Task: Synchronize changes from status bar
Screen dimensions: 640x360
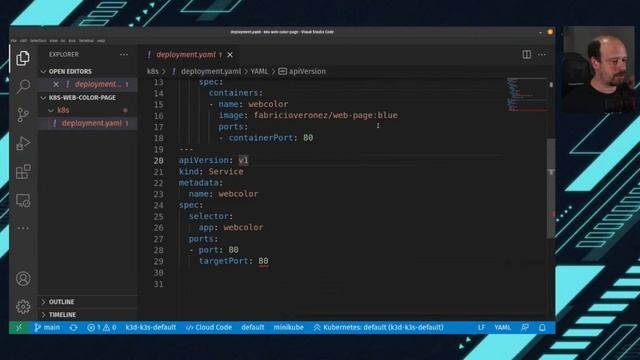Action: click(x=73, y=327)
